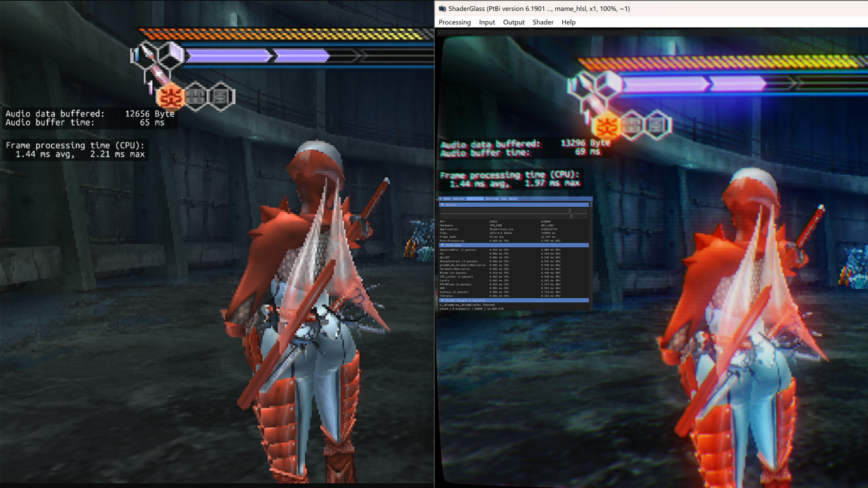The image size is (868, 488).
Task: Select the Statistics tab
Action: [x=475, y=199]
